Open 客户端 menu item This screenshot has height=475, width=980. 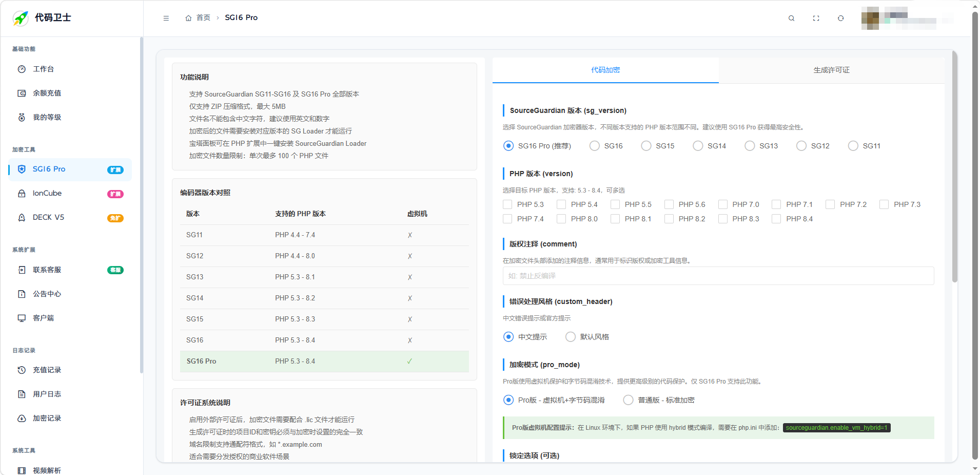(x=70, y=318)
